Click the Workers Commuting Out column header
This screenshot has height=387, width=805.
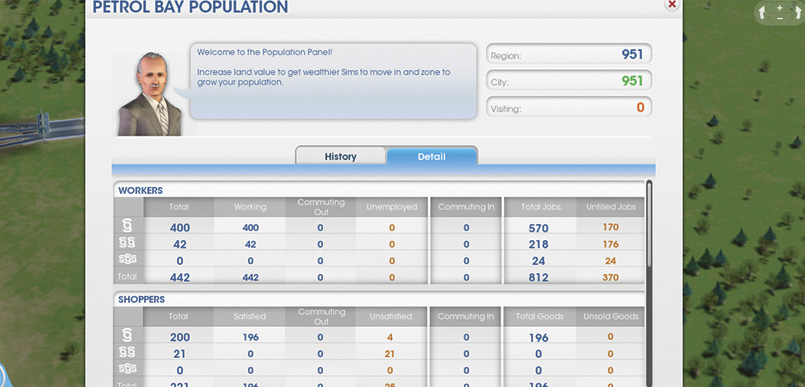[320, 207]
